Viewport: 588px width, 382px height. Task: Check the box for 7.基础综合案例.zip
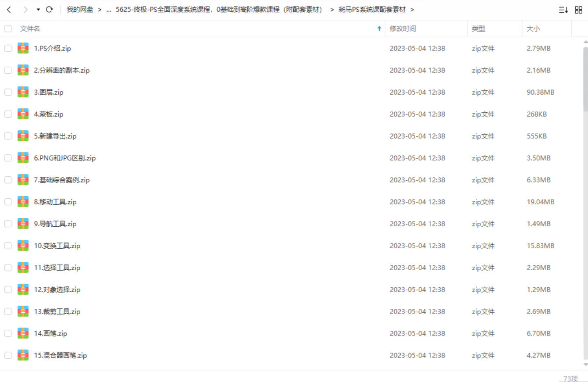(x=8, y=180)
